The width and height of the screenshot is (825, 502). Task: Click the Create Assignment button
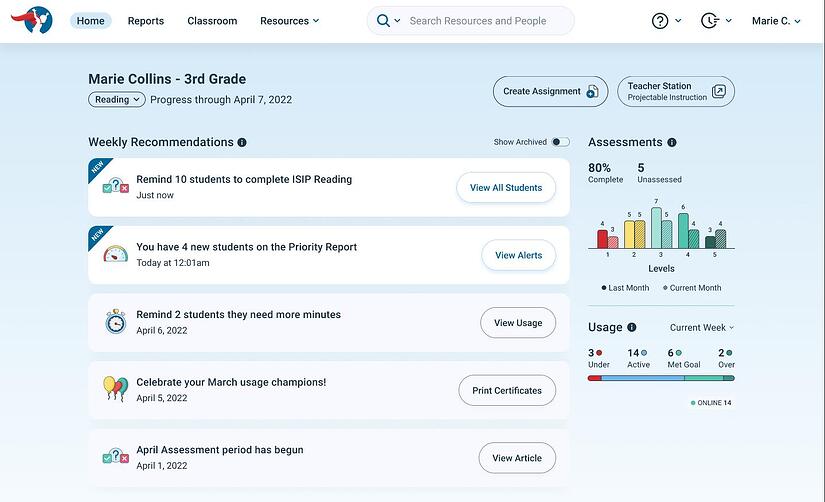[x=550, y=92]
